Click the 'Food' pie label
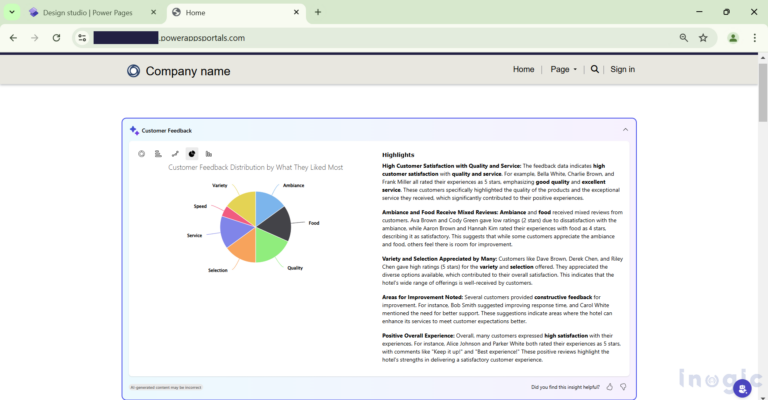This screenshot has height=400, width=768. pos(314,223)
